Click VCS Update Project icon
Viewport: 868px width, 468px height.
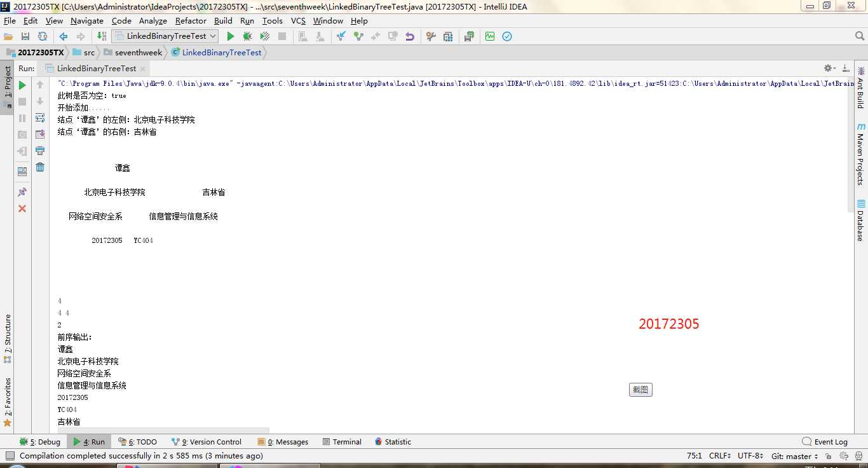(341, 37)
